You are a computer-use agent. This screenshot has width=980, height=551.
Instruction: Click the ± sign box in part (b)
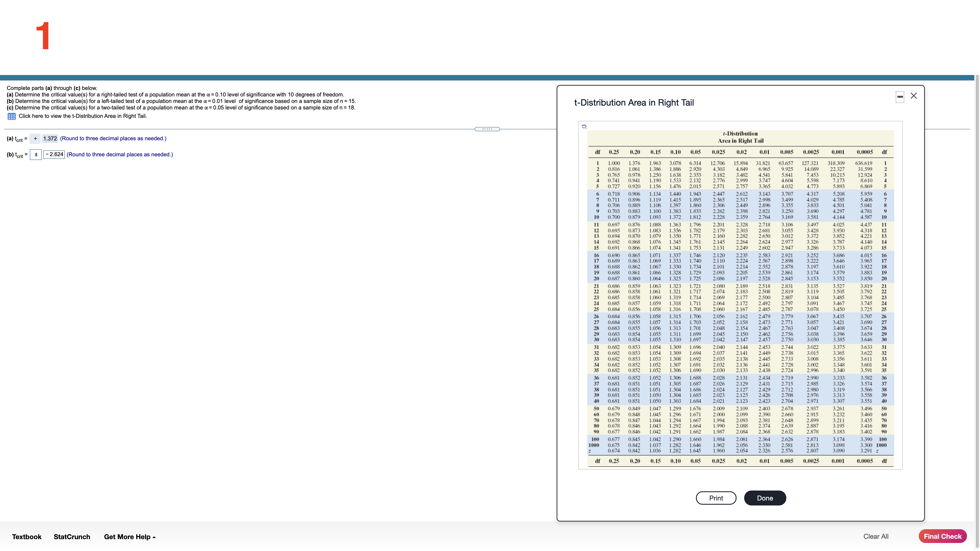click(36, 154)
